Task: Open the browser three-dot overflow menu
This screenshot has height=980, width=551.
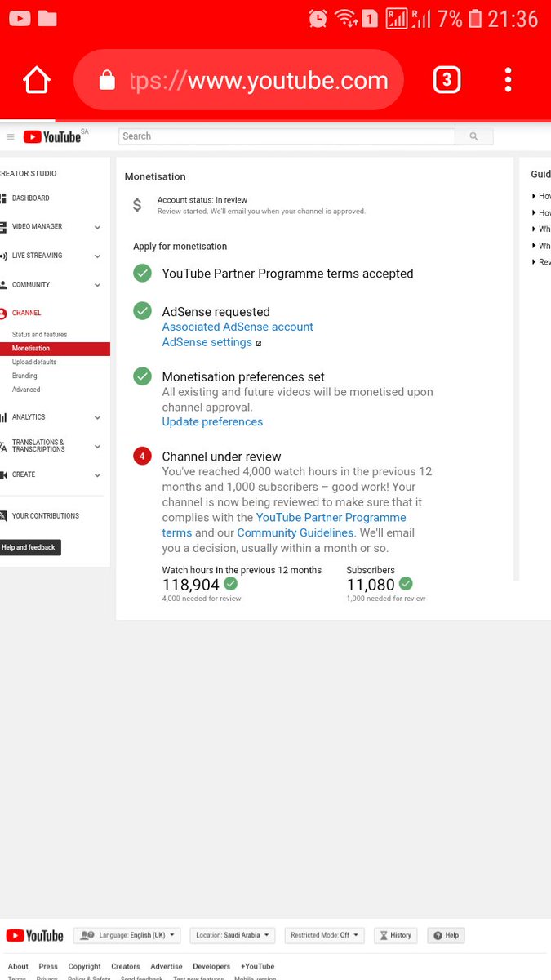Action: 508,80
